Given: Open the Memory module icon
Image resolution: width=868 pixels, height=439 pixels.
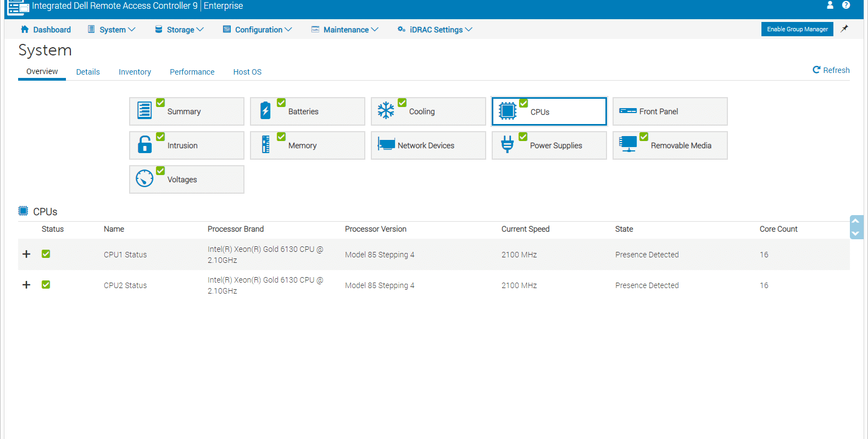Looking at the screenshot, I should click(x=266, y=144).
